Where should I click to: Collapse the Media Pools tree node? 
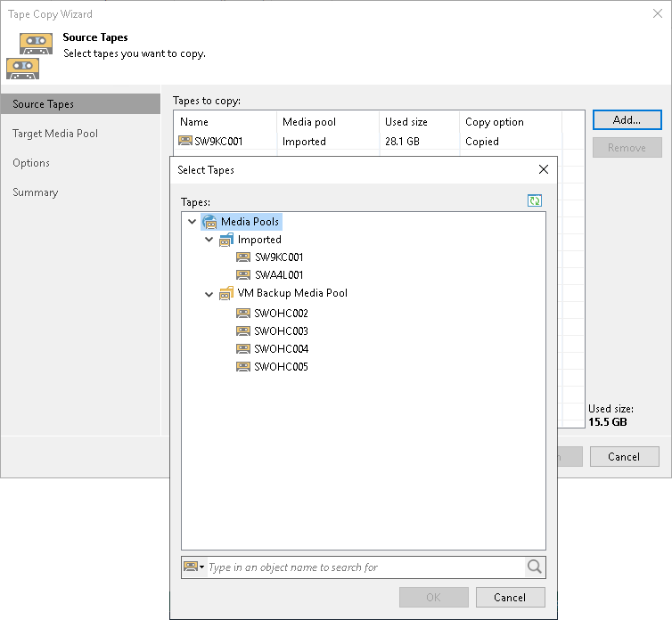point(192,222)
